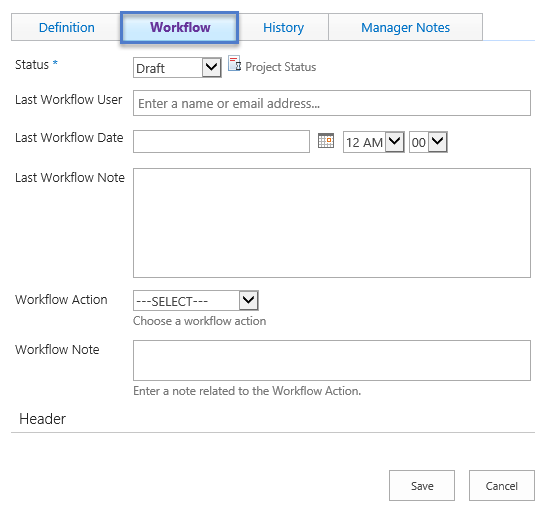
Task: Open the hour dropdown showing 12 AM
Action: pos(374,142)
